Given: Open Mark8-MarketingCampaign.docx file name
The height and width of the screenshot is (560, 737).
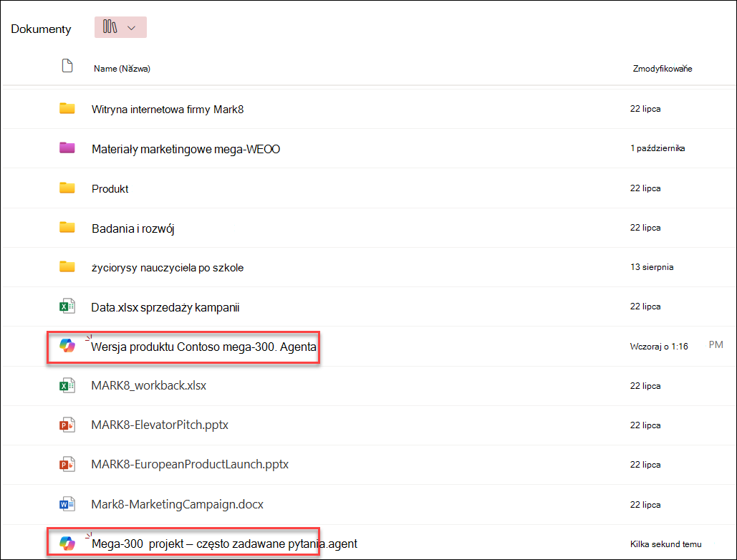Looking at the screenshot, I should (x=177, y=505).
